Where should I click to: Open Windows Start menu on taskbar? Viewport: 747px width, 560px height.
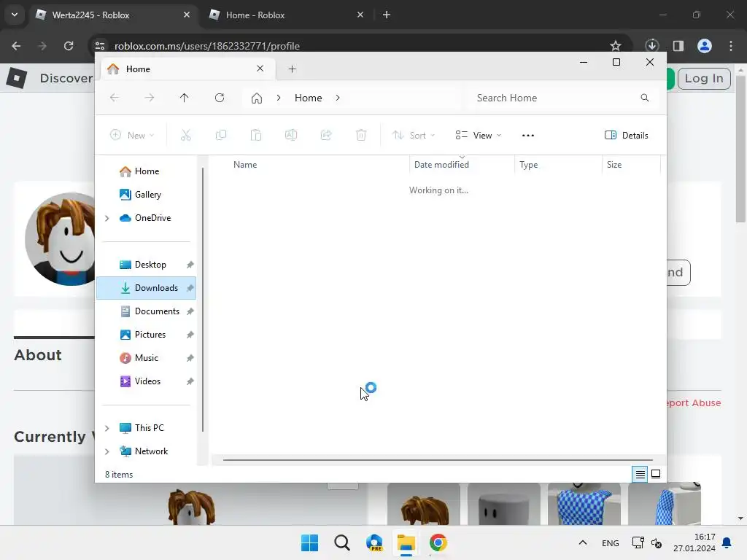[309, 542]
